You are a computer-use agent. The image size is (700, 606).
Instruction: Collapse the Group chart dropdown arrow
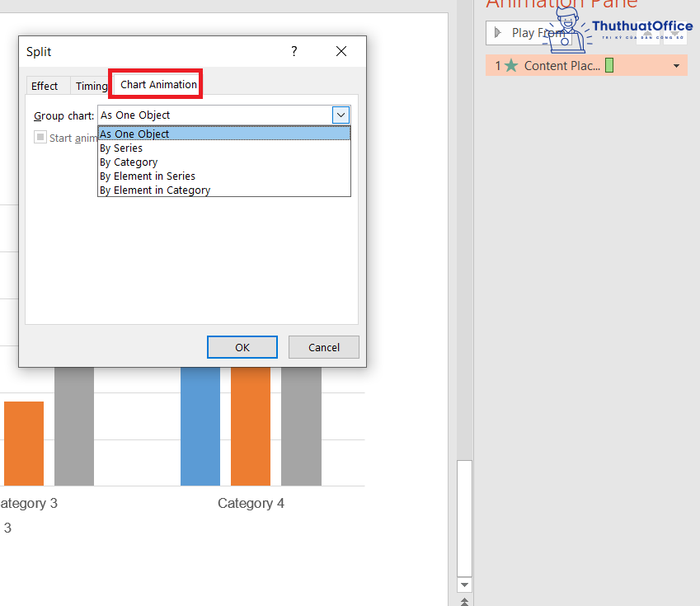341,115
